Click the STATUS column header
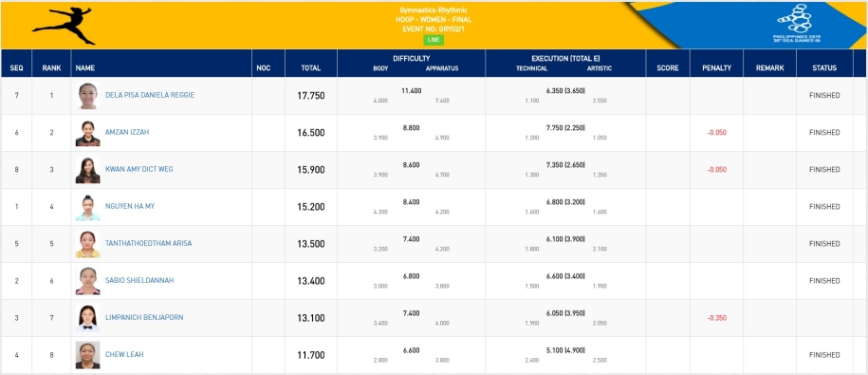 coord(824,68)
